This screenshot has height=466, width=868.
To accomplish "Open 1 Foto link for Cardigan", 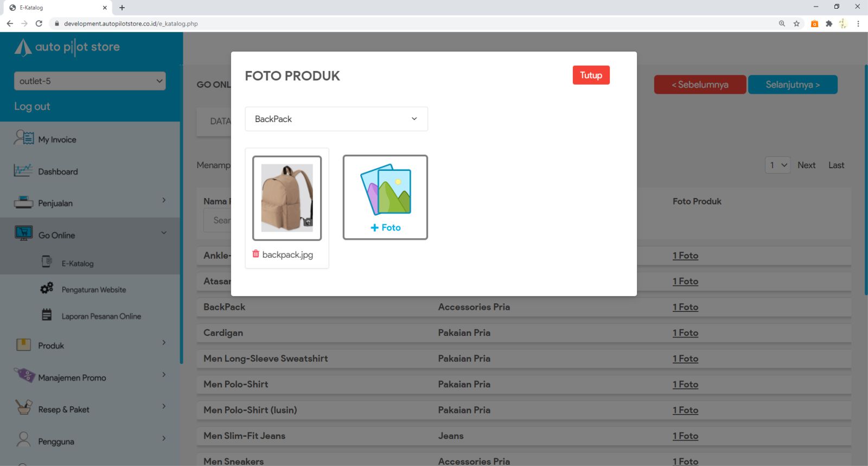I will (x=685, y=333).
